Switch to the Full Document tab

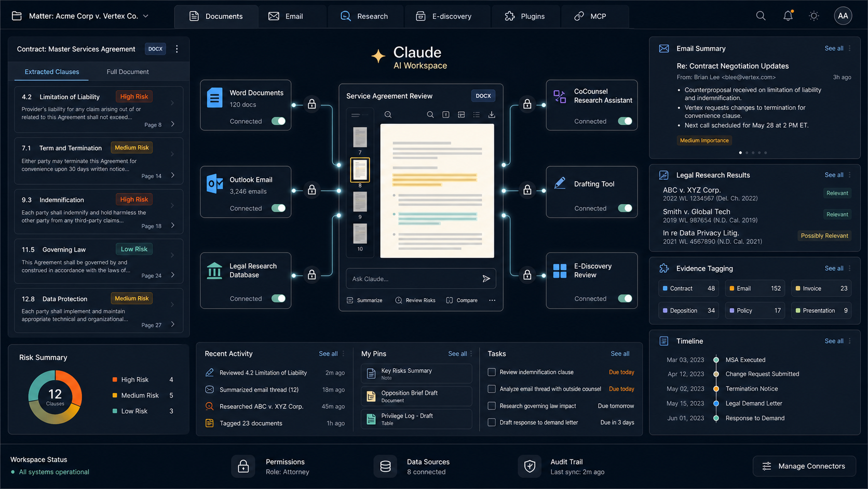[x=128, y=72]
